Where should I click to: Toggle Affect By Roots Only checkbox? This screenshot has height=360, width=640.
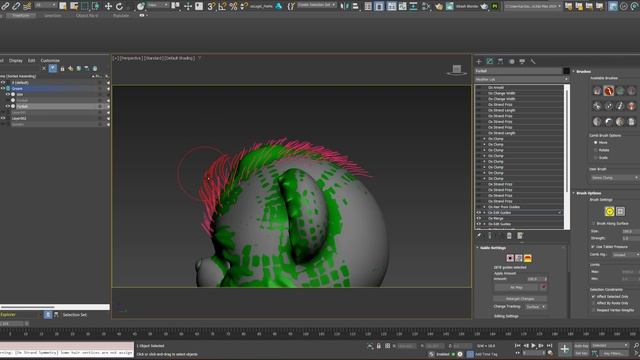click(x=593, y=303)
